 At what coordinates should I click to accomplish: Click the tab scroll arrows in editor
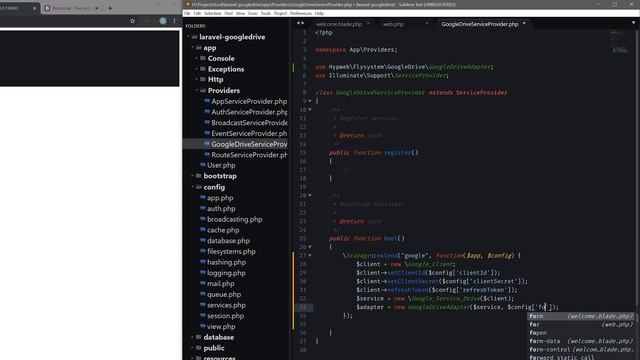[300, 23]
